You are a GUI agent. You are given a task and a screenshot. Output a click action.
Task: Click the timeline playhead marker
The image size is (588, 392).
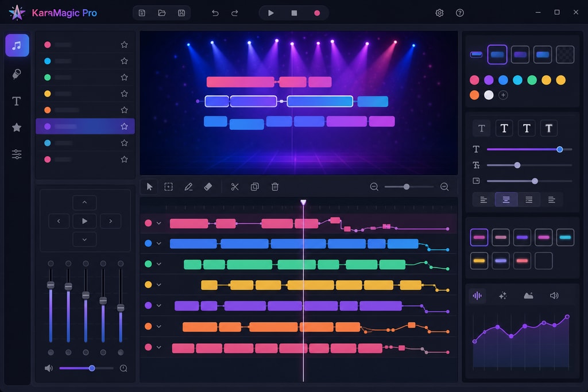[303, 203]
